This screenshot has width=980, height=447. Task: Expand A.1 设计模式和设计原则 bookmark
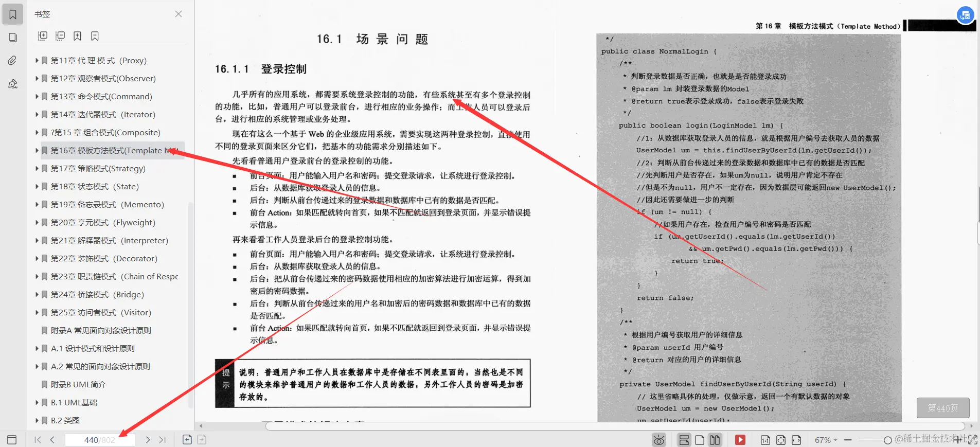37,348
